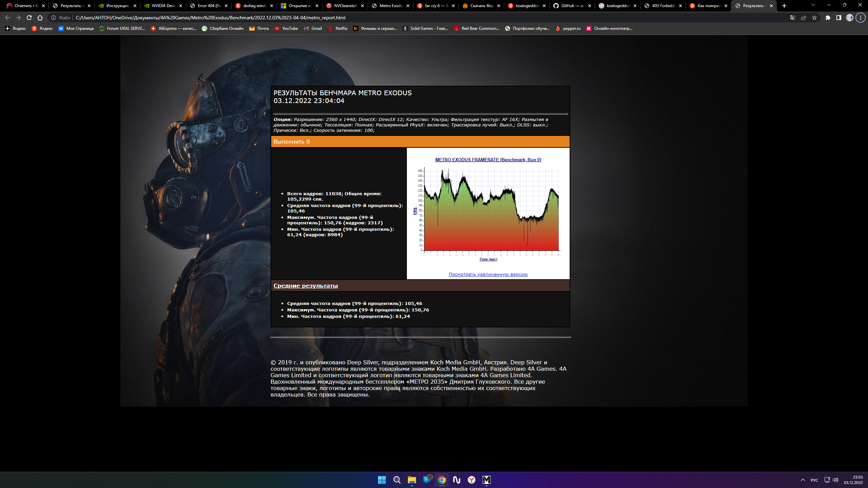
Task: Open Windows Start menu
Action: [382, 480]
